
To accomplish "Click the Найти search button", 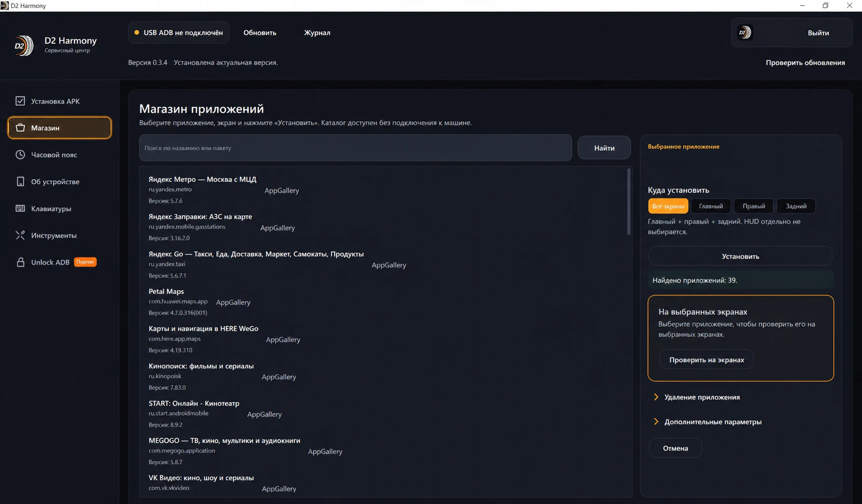I will [604, 148].
